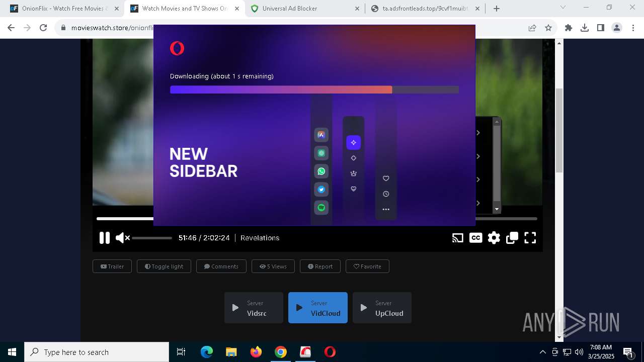Click the Opera download progress bar

tap(314, 89)
